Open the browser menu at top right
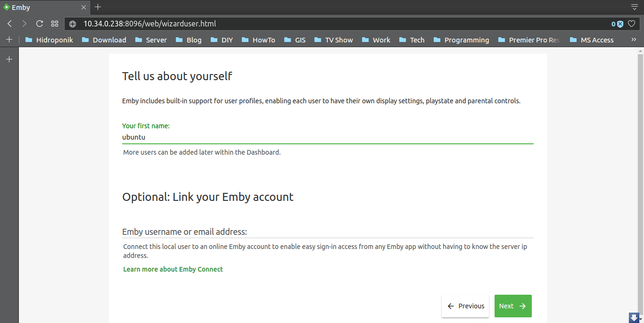 click(634, 7)
